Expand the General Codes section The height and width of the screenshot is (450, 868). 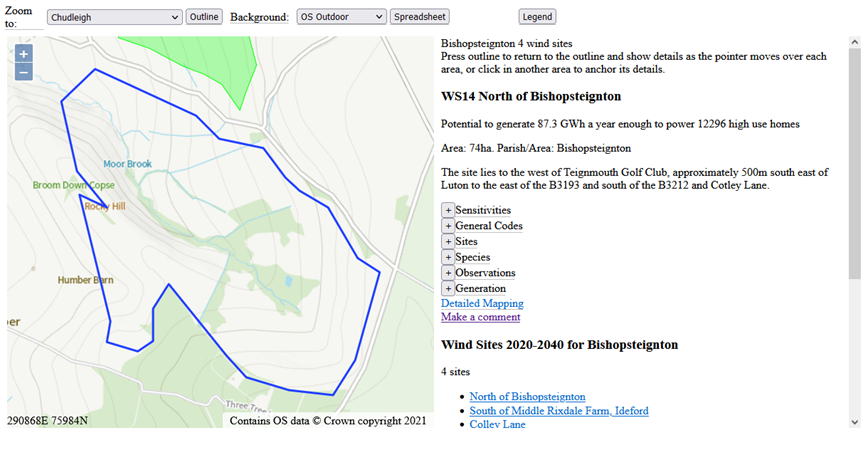pyautogui.click(x=448, y=226)
